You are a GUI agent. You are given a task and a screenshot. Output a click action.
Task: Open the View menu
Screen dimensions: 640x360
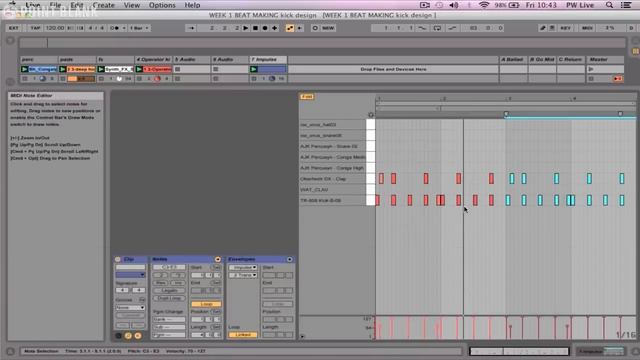click(132, 5)
